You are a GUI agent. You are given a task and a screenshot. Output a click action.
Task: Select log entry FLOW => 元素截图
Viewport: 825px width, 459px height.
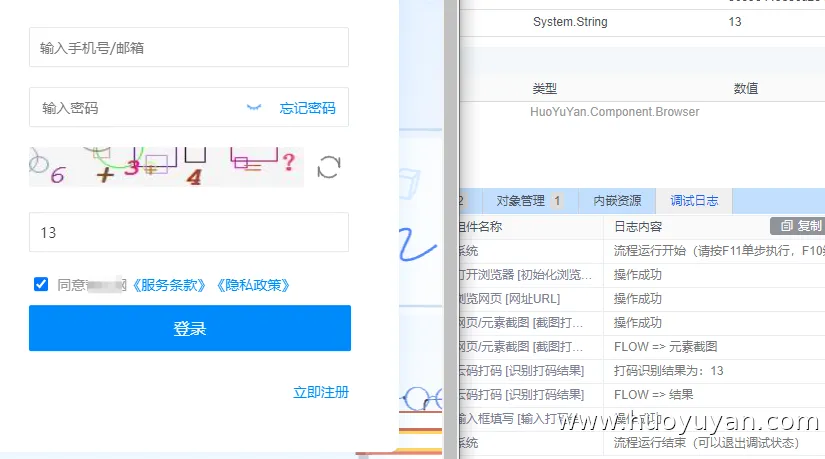(x=665, y=347)
